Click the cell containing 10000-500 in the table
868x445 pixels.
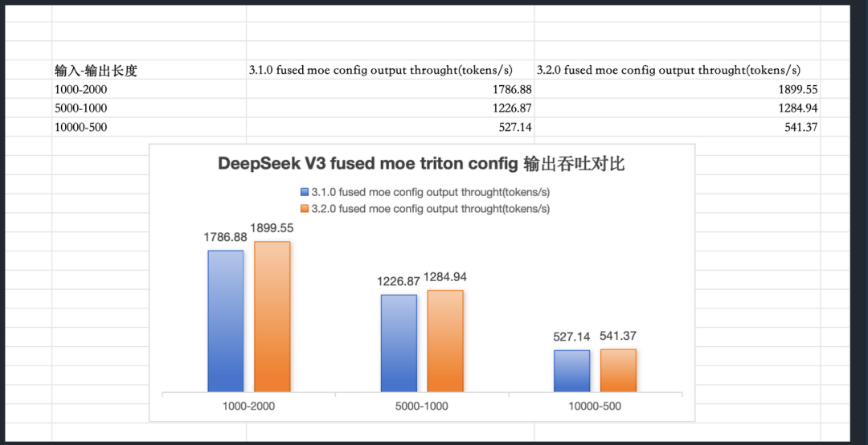click(149, 127)
